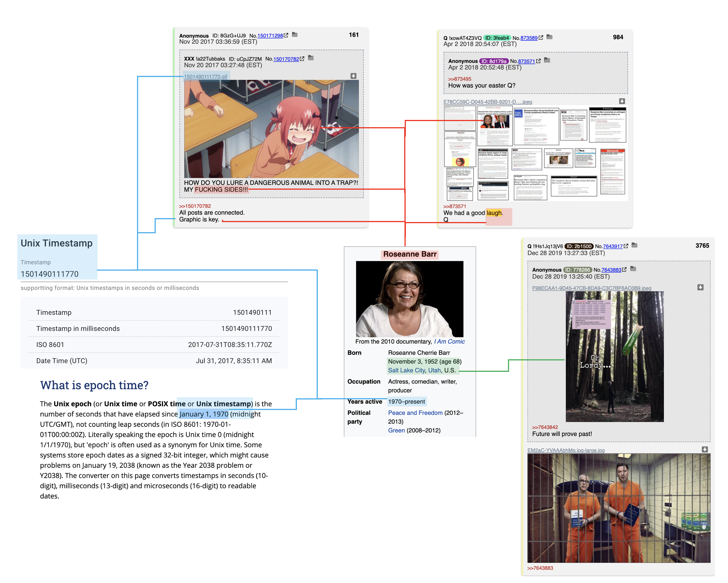Click folder icon next to post No.150171298
This screenshot has width=728, height=583.
click(x=295, y=35)
